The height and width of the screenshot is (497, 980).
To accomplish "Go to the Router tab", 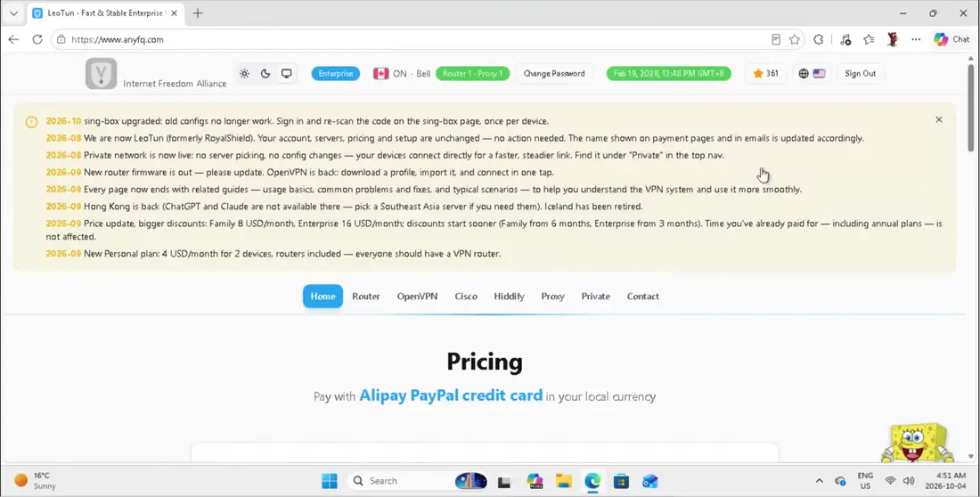I will pyautogui.click(x=365, y=297).
